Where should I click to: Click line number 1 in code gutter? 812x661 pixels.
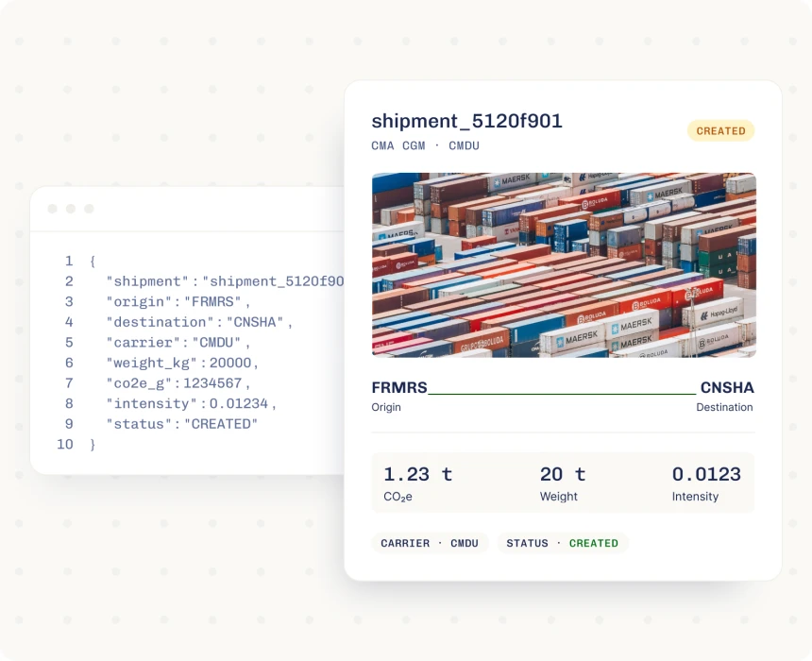[69, 261]
